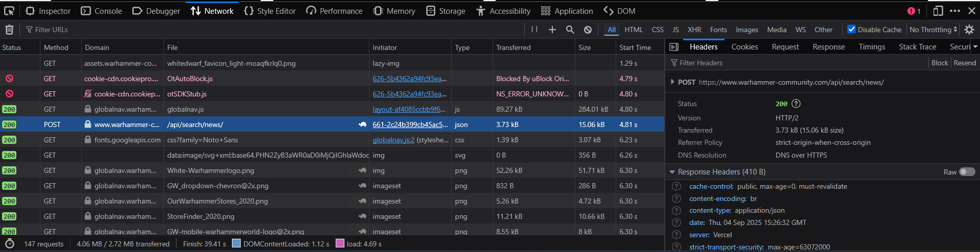Sort by the Start Time column

coord(640,47)
